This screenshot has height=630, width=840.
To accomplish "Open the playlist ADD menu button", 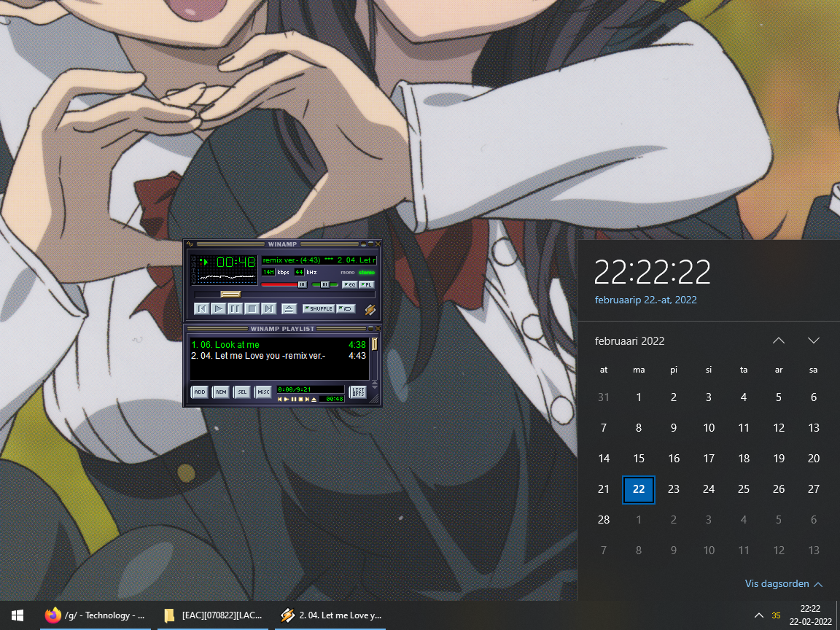I will (x=200, y=392).
